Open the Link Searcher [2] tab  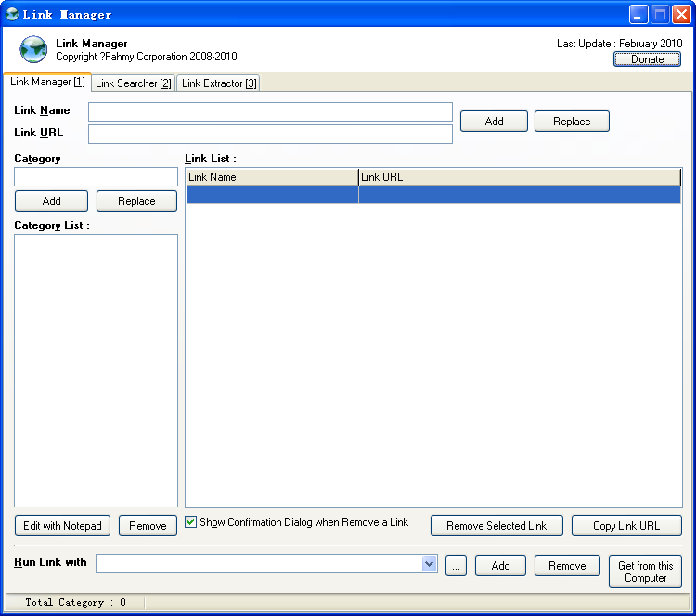(133, 83)
